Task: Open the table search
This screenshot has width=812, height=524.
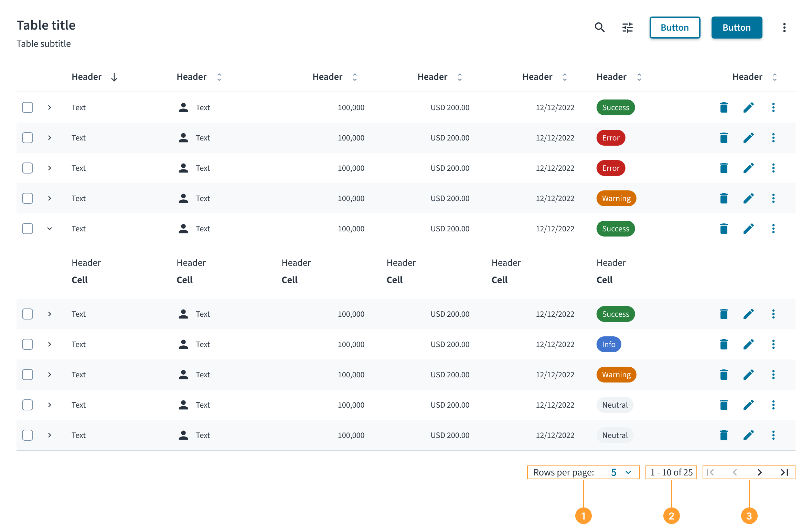Action: coord(600,27)
